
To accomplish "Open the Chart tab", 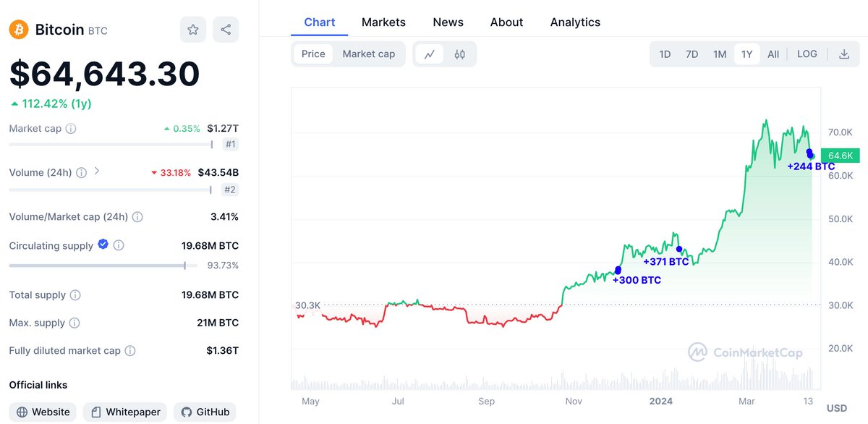I will point(320,22).
